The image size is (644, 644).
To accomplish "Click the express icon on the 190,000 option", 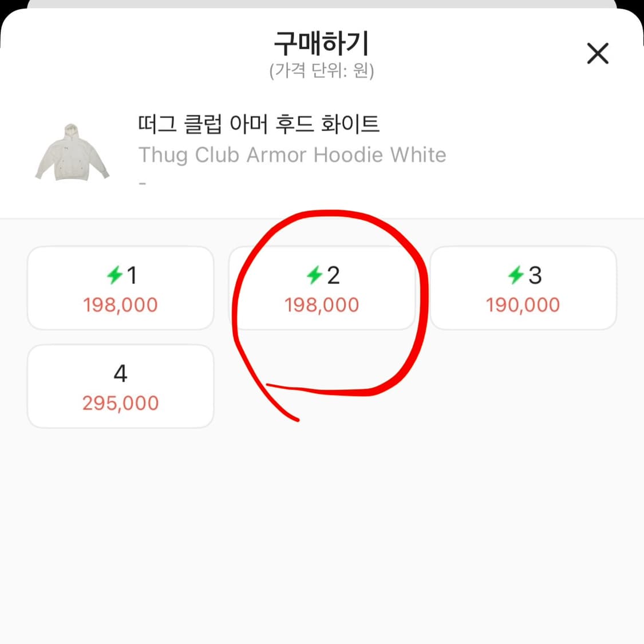I will (x=516, y=275).
